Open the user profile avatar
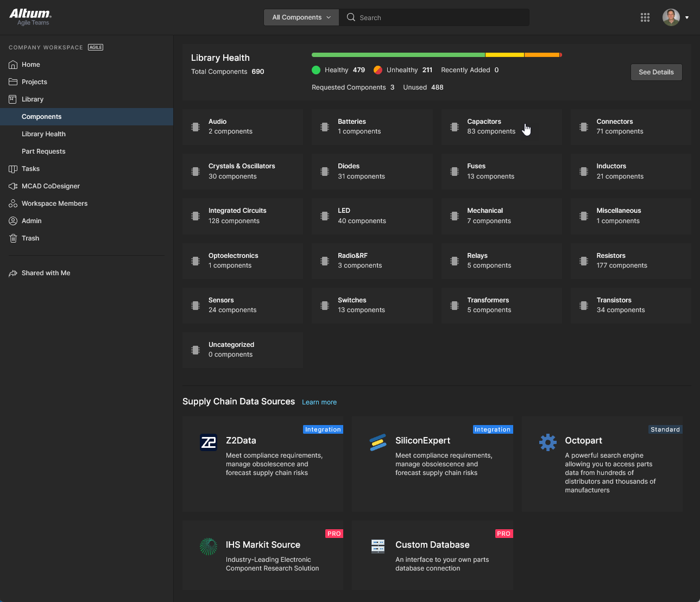Image resolution: width=700 pixels, height=602 pixels. tap(671, 17)
